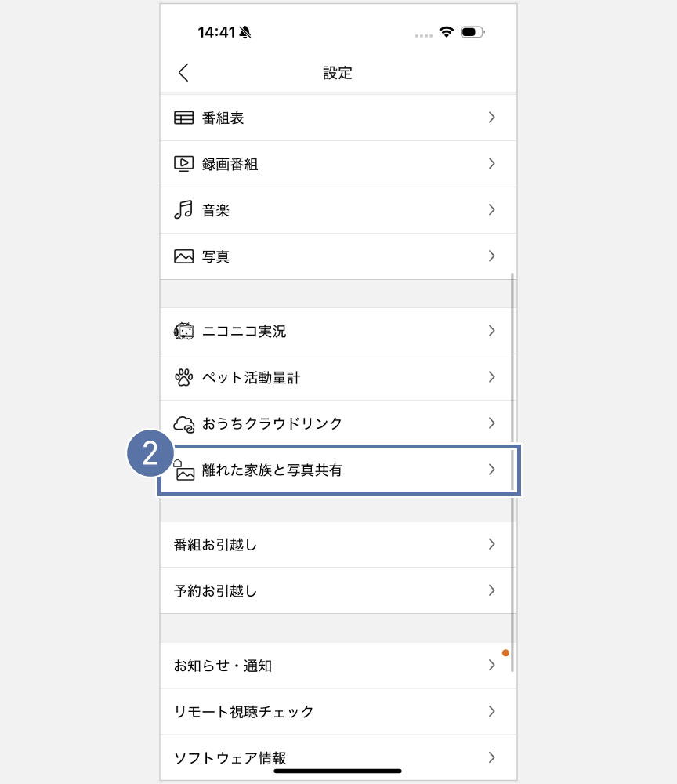This screenshot has width=677, height=784.
Task: Tap the paw print icon for ペット活動量計
Action: (183, 377)
